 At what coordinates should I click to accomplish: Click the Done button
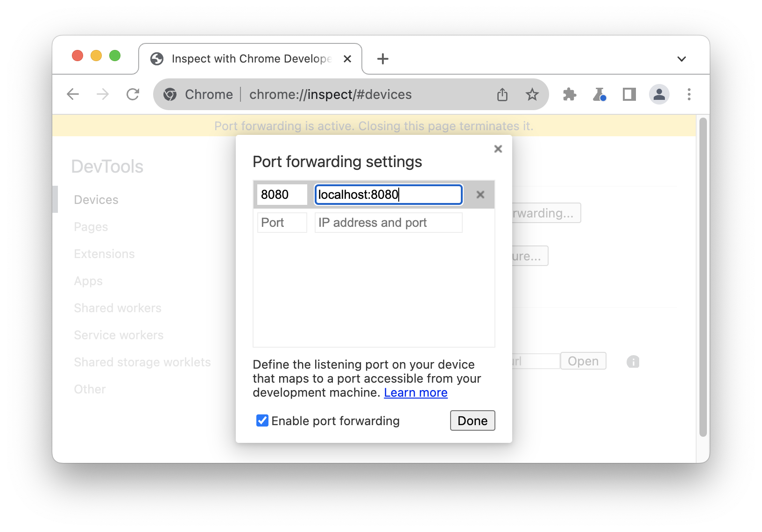click(472, 420)
